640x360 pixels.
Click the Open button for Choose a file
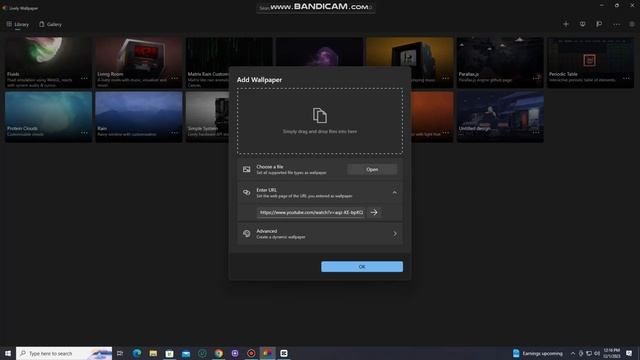(x=372, y=169)
